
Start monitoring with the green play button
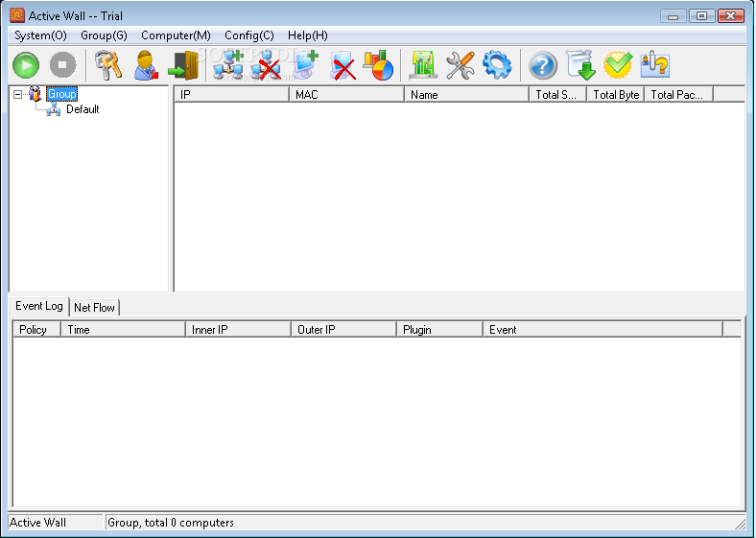26,65
